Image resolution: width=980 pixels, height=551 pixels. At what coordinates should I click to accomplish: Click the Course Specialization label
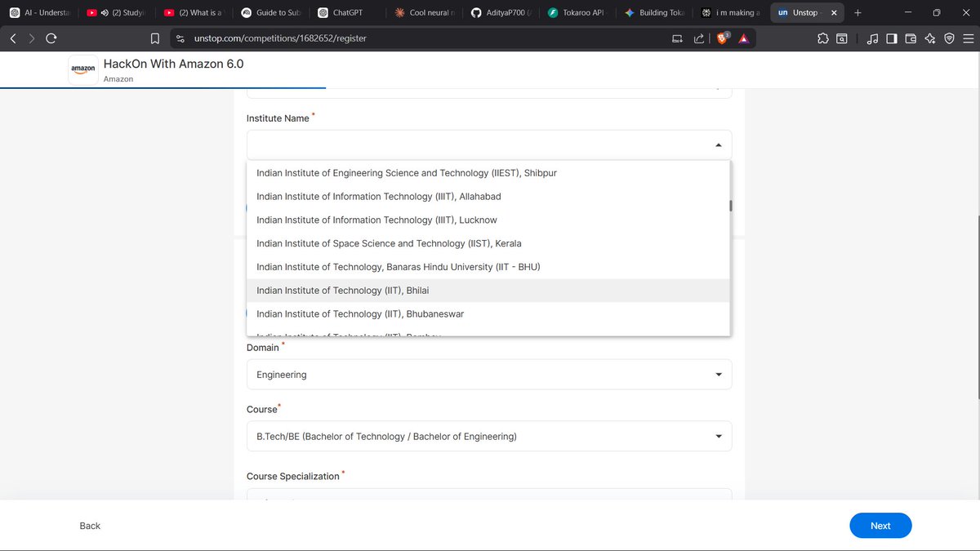pyautogui.click(x=292, y=476)
